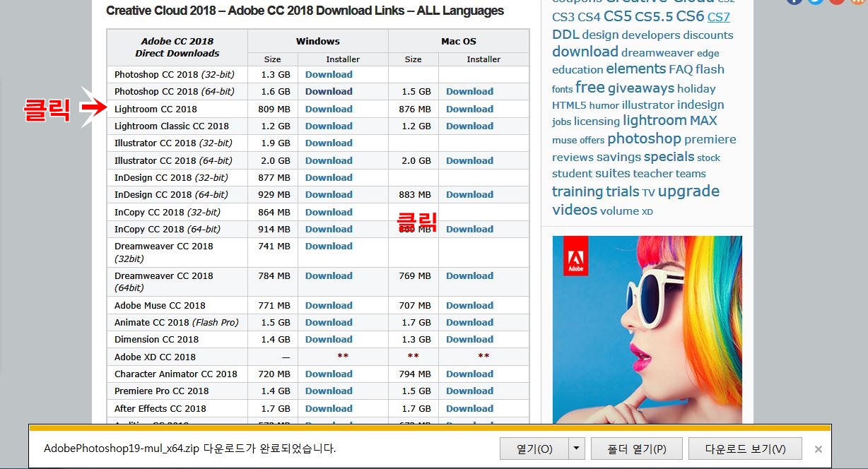This screenshot has height=469, width=868.
Task: Select the AdobePhotoshop19-mul_x64.zip download completed message
Action: 189,449
